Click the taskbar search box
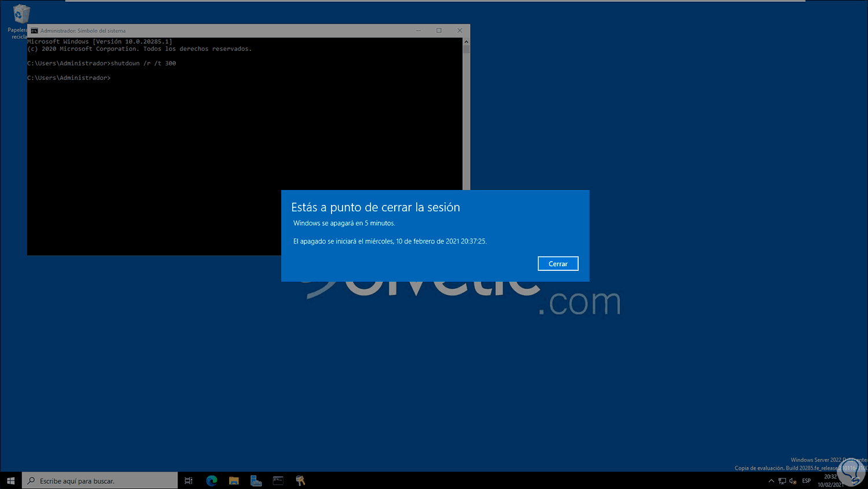 (x=100, y=480)
